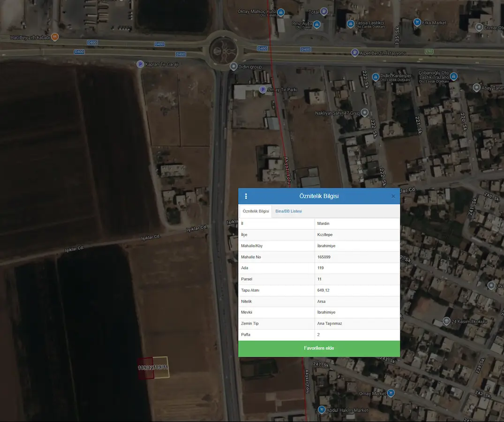Click the Total fuel station pin
Viewport: 504px width, 422px height.
(x=324, y=12)
